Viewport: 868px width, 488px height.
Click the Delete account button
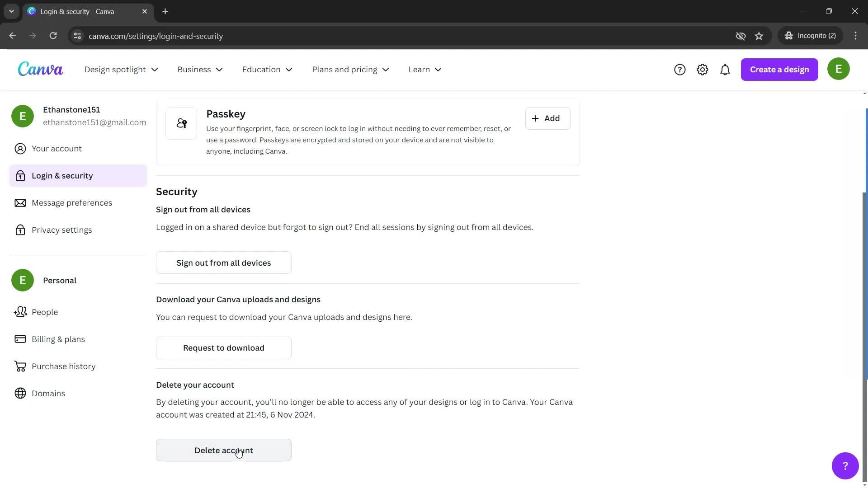pyautogui.click(x=224, y=450)
